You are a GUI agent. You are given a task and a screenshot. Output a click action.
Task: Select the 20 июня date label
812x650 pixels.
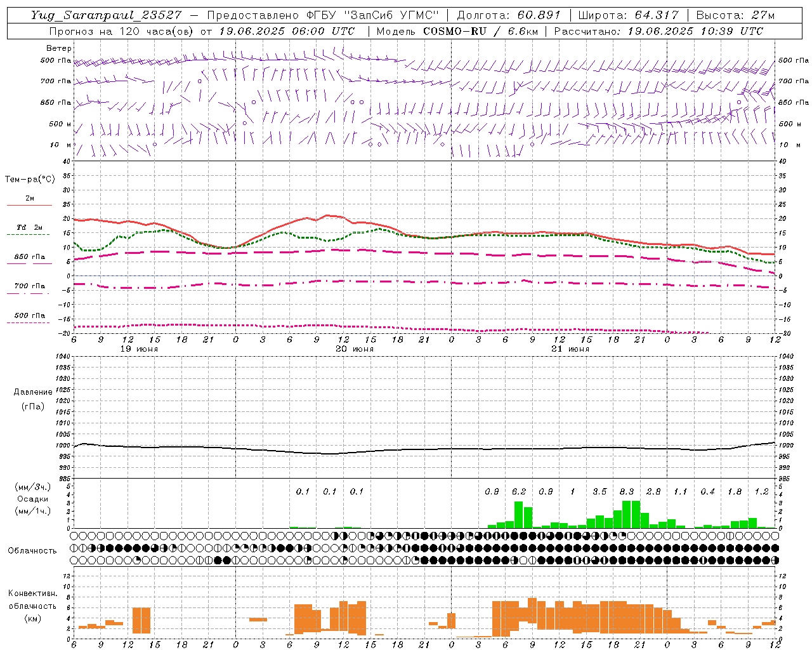(x=355, y=349)
